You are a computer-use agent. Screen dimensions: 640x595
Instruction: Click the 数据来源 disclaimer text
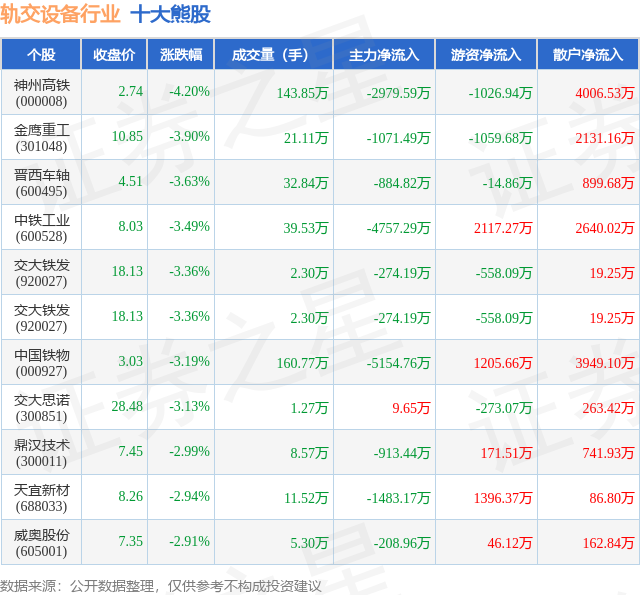point(161,586)
